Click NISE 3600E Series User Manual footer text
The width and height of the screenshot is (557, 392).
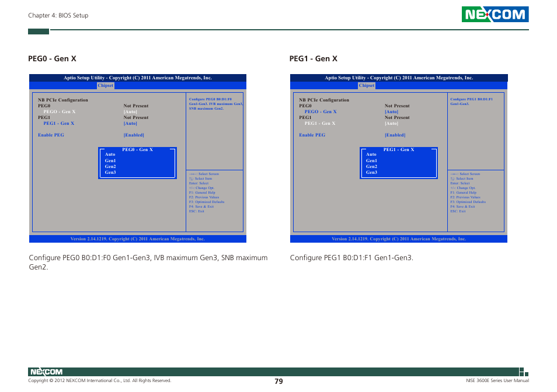click(x=497, y=381)
